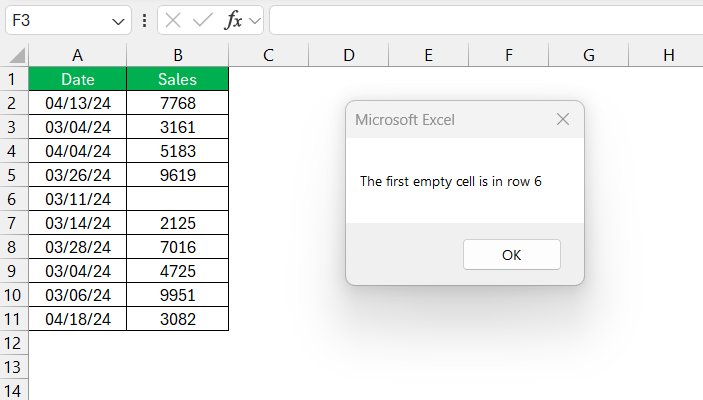Click the Date header cell
Image resolution: width=703 pixels, height=400 pixels.
coord(78,79)
